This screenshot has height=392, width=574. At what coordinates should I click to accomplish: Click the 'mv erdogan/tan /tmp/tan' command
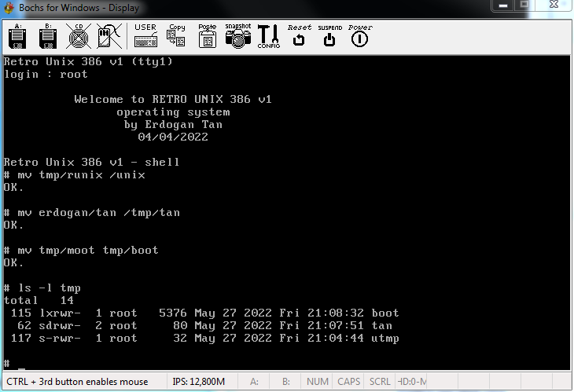pyautogui.click(x=92, y=213)
